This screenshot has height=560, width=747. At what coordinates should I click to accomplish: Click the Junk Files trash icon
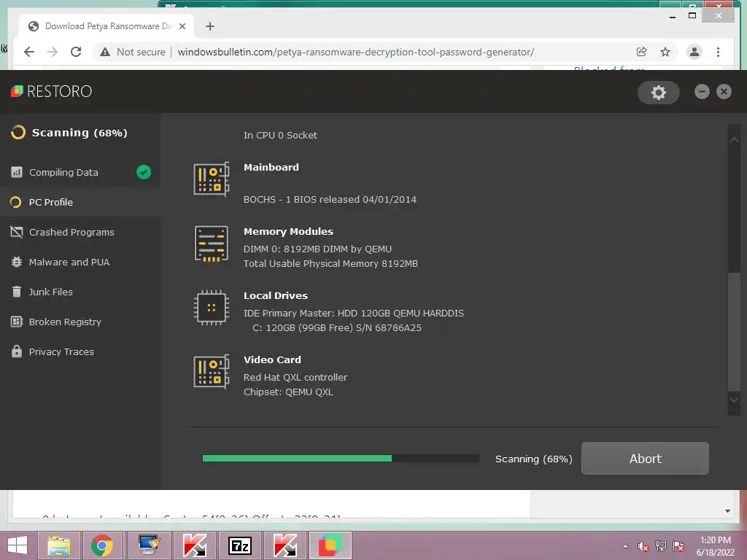tap(17, 292)
